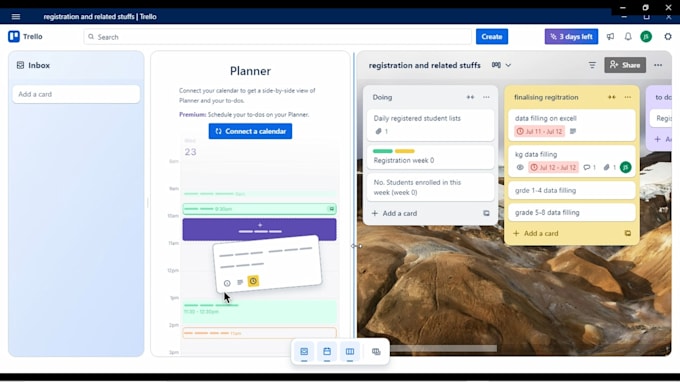Click the Trello logo home link

(25, 36)
